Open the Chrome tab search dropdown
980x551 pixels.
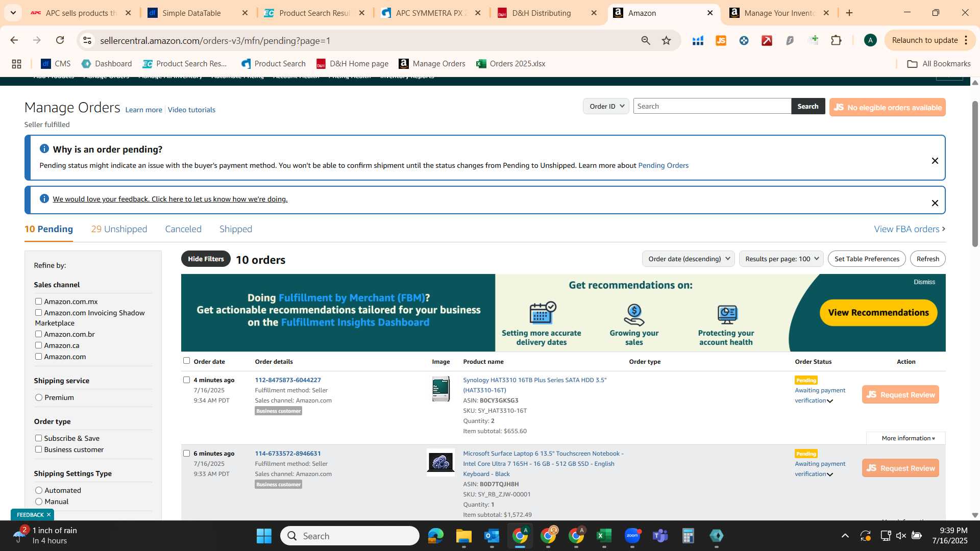[13, 13]
